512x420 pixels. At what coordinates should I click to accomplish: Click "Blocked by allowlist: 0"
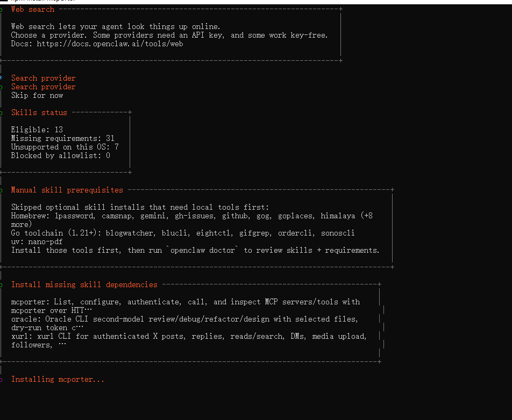[x=60, y=156]
